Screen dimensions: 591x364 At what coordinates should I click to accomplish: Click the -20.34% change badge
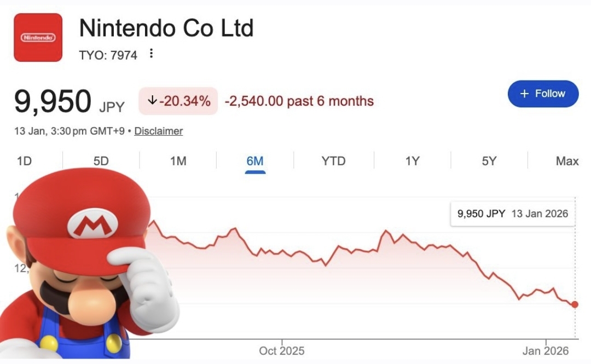(x=178, y=101)
